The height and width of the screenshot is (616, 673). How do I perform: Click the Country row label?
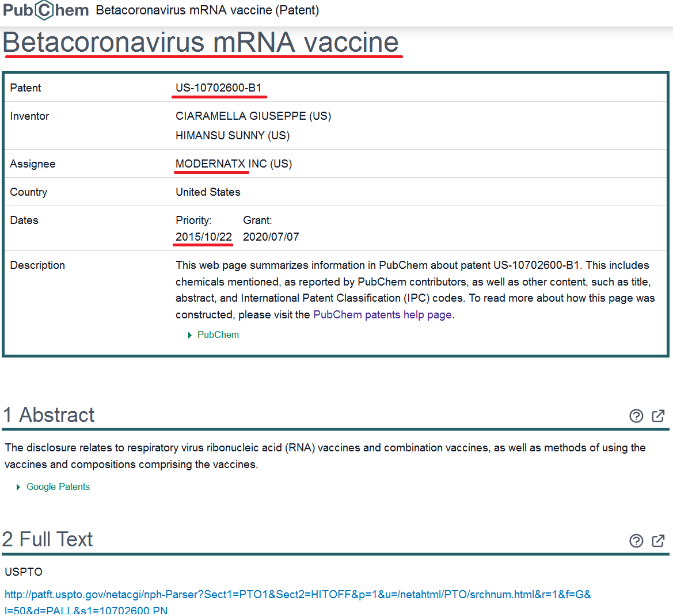click(28, 192)
